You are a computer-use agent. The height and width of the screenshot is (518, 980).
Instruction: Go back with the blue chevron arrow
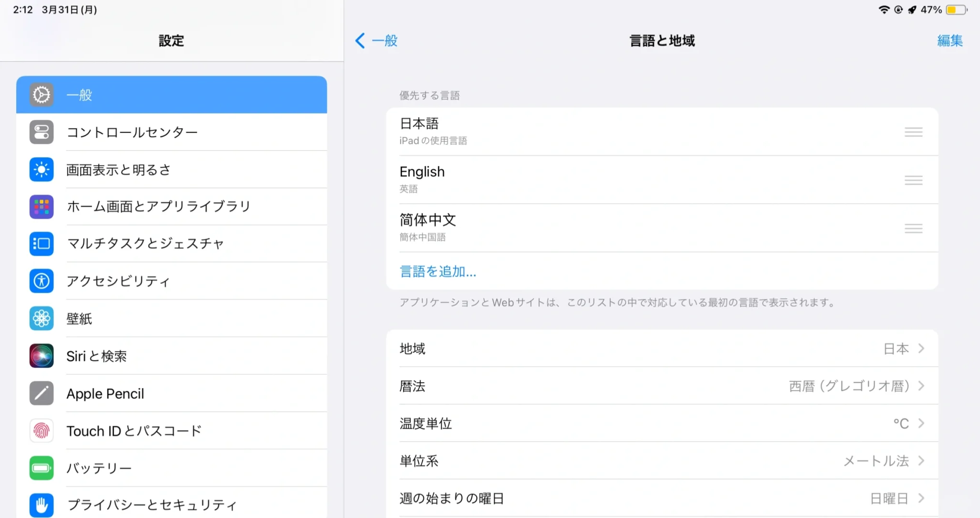[x=360, y=41]
